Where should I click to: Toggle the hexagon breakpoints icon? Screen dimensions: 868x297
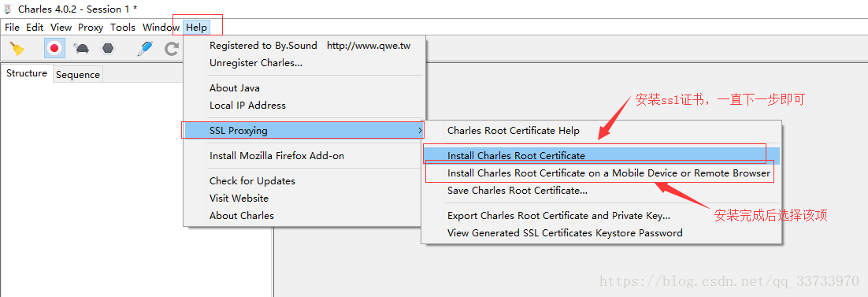pos(108,48)
